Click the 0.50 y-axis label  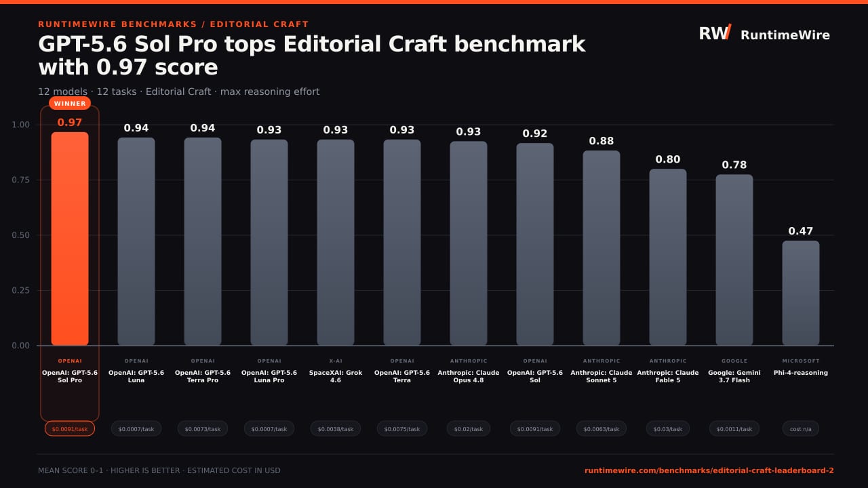pyautogui.click(x=21, y=235)
